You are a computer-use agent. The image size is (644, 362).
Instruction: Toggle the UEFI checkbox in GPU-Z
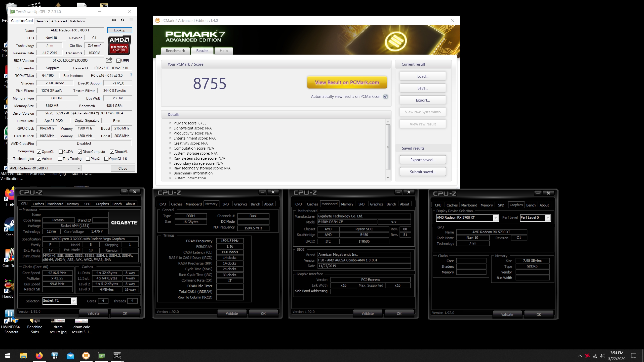[x=118, y=61]
